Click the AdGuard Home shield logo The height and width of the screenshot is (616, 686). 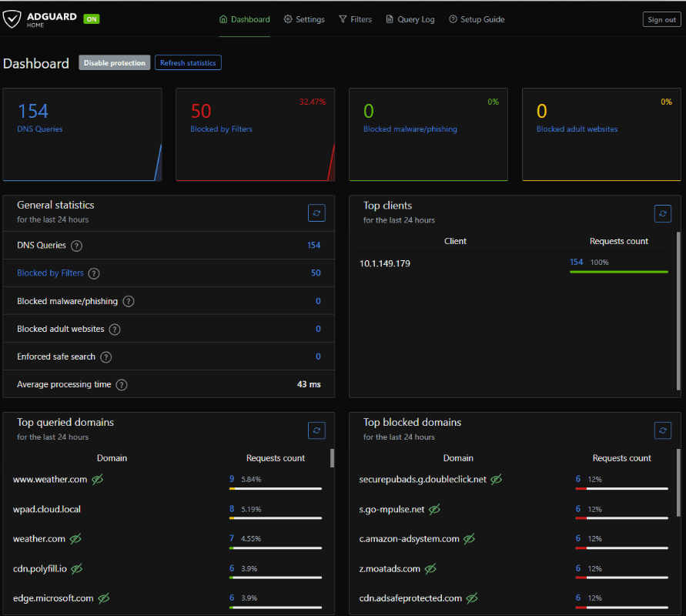pos(13,19)
